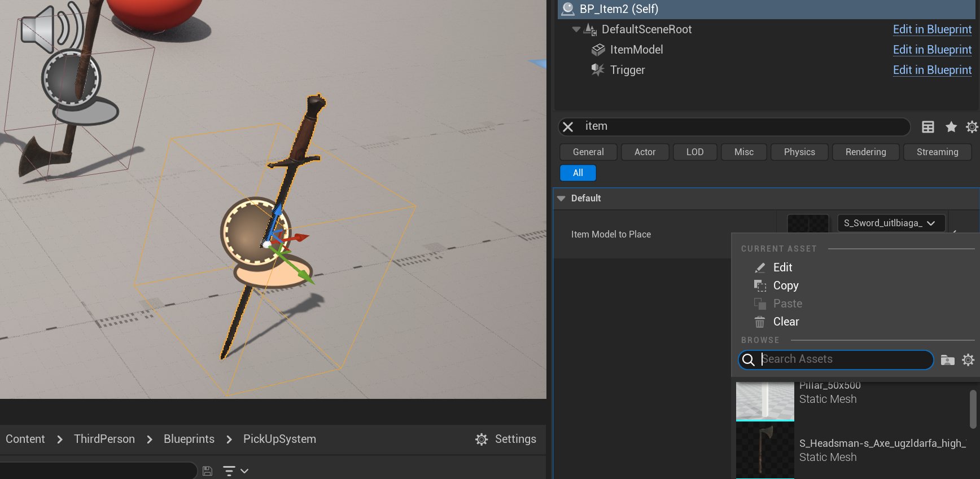The width and height of the screenshot is (980, 479).
Task: Open Content Browser Settings
Action: pos(506,439)
